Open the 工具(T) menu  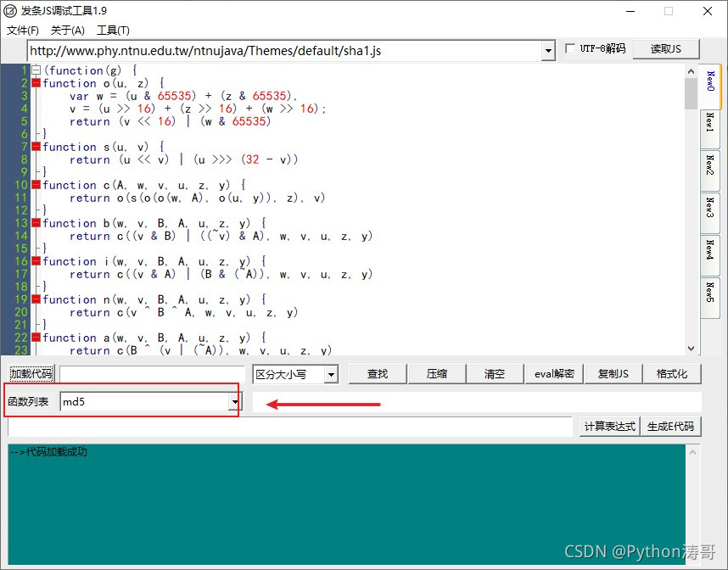coord(113,31)
